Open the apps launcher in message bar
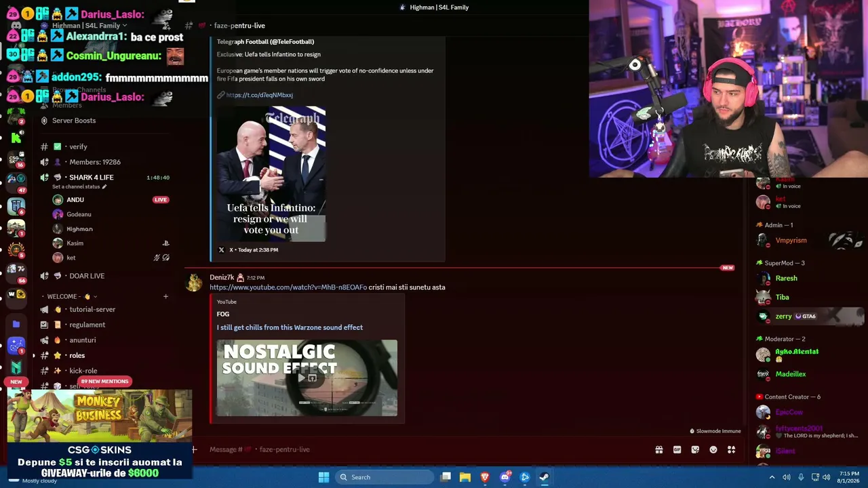The height and width of the screenshot is (488, 868). click(731, 449)
